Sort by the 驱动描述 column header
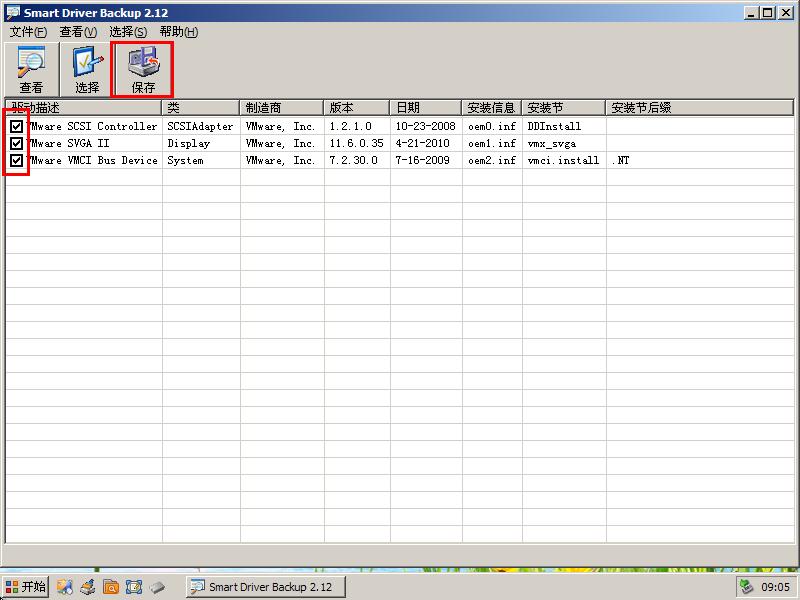This screenshot has height=600, width=800. [x=84, y=108]
